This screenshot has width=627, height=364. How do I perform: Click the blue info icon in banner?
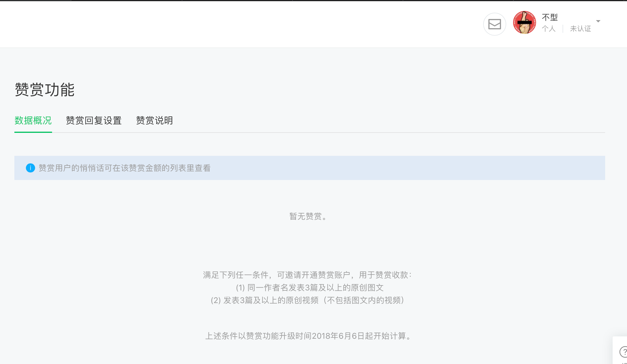coord(30,168)
